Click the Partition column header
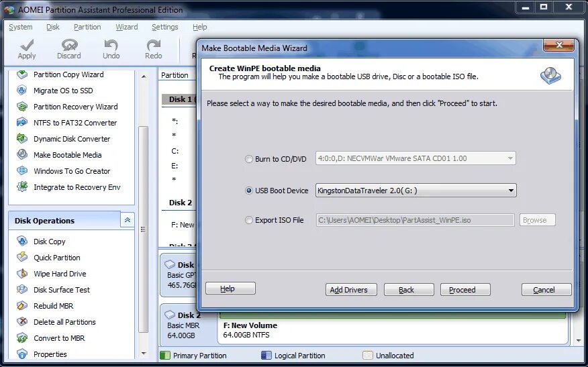The image size is (588, 367). click(175, 75)
